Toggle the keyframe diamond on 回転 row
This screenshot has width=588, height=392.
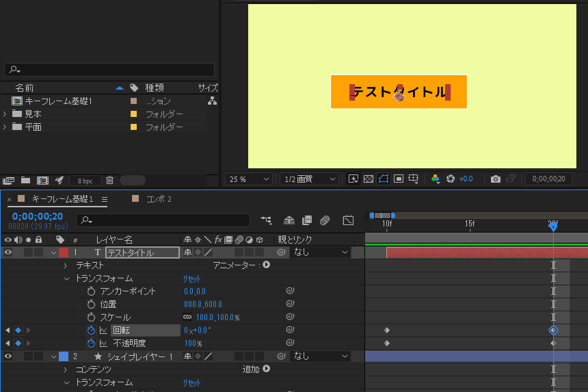tap(18, 330)
